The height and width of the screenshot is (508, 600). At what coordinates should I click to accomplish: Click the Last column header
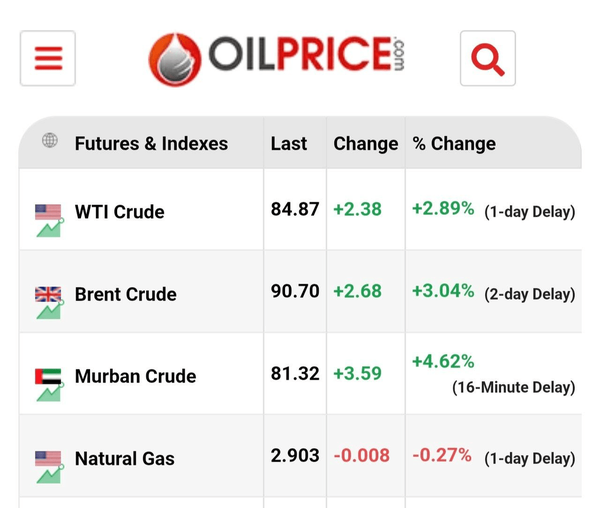coord(289,144)
